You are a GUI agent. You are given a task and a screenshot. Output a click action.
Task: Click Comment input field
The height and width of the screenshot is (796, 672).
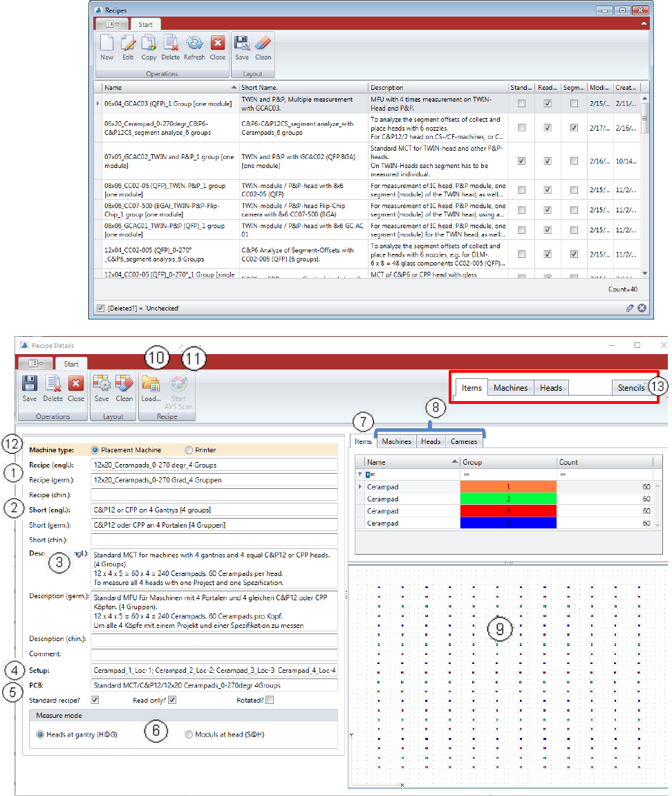tap(214, 654)
